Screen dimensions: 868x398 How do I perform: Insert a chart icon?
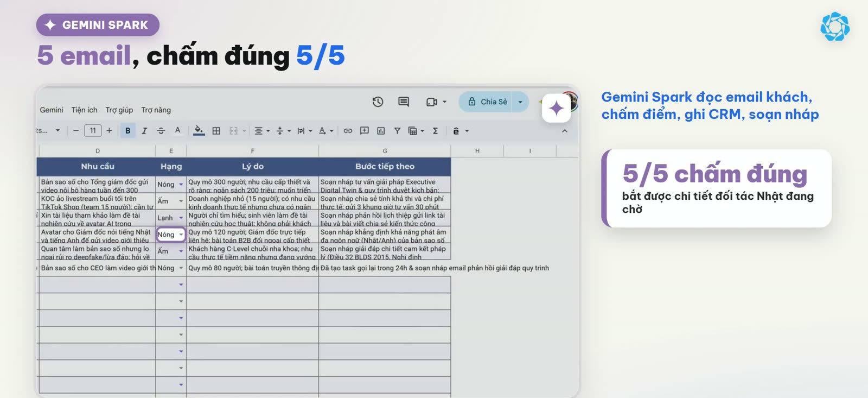coord(381,131)
